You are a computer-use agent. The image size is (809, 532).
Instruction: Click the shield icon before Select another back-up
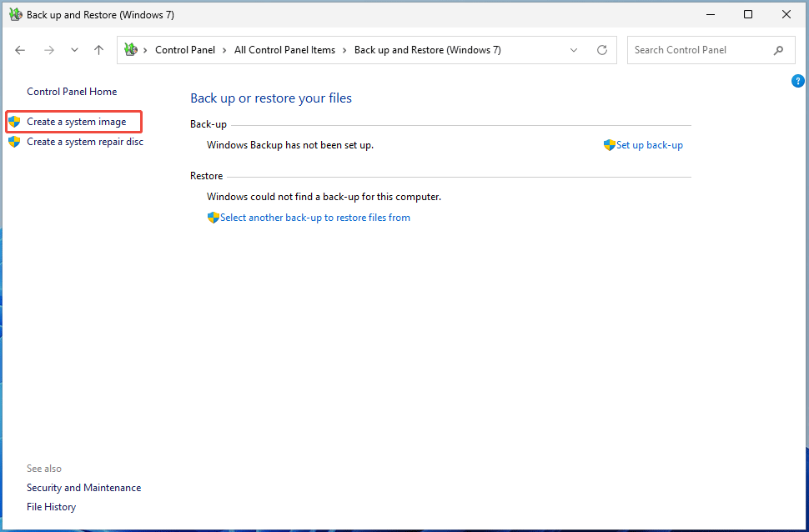pyautogui.click(x=214, y=217)
